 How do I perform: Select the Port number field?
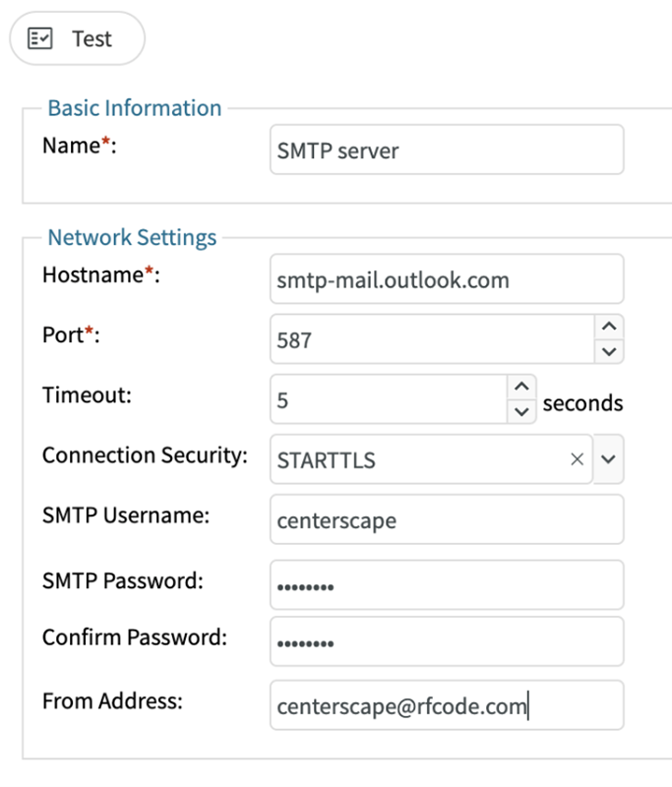tap(431, 340)
